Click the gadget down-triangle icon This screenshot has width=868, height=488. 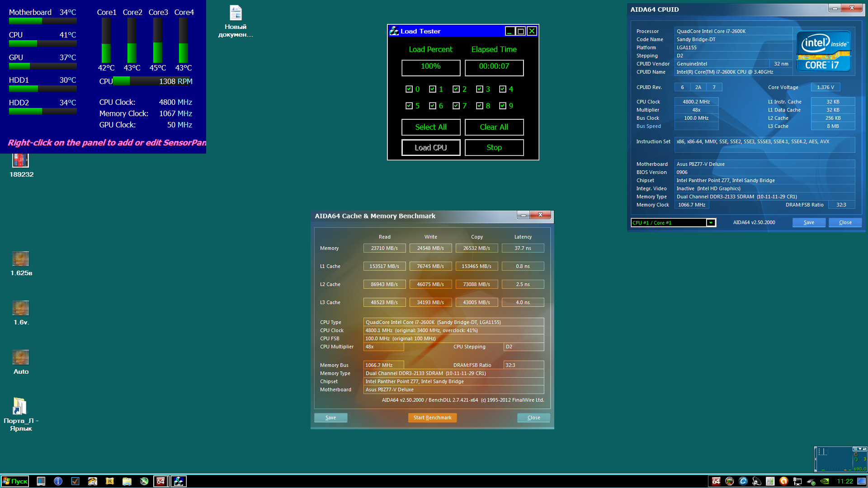860,449
